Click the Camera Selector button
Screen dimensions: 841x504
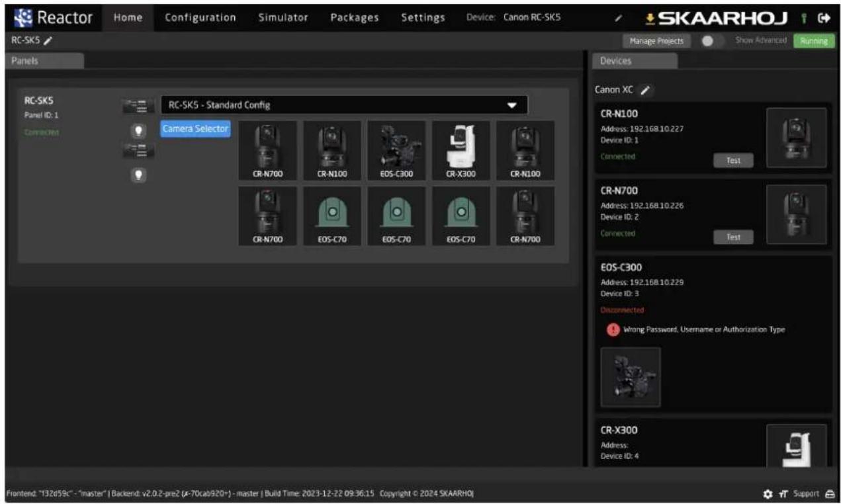point(195,129)
